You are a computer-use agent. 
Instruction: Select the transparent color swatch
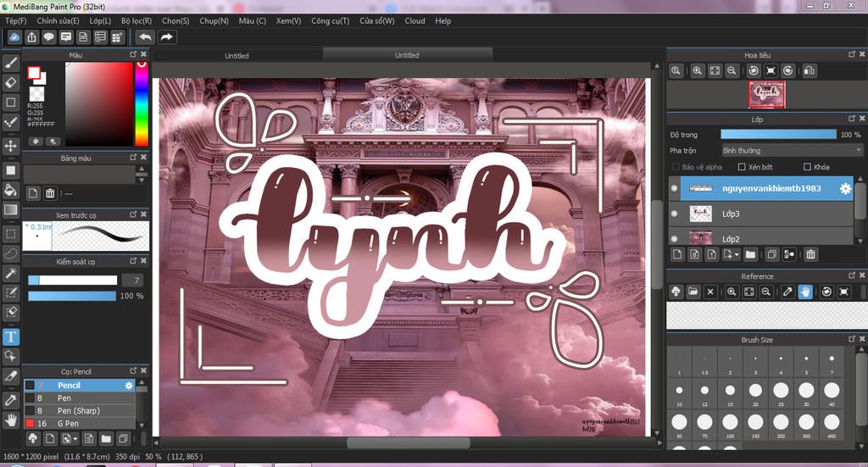click(36, 93)
